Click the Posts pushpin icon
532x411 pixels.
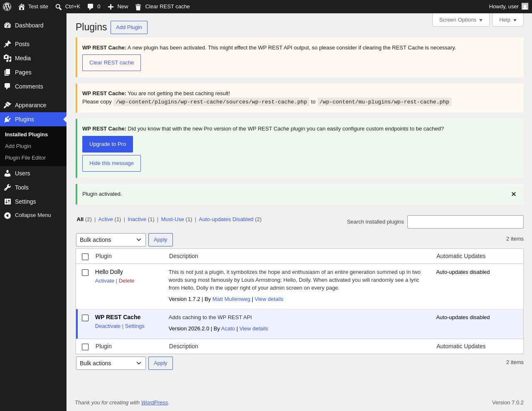(x=7, y=44)
